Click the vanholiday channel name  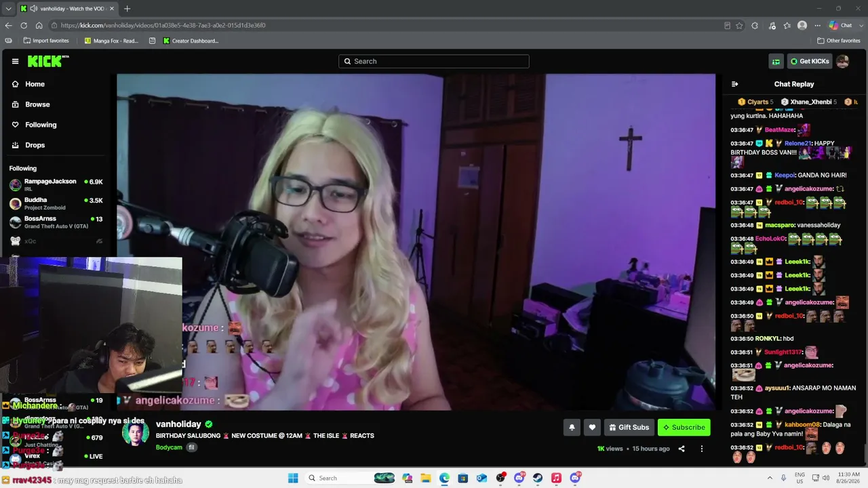point(178,424)
